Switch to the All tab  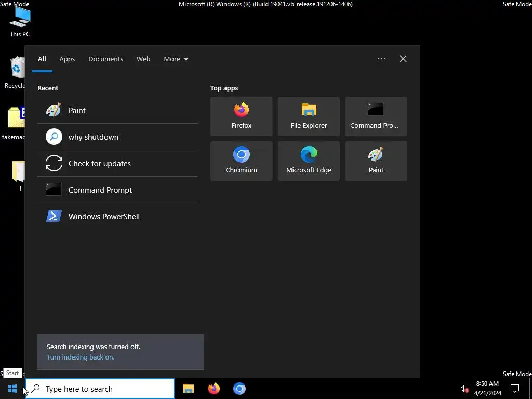tap(42, 59)
